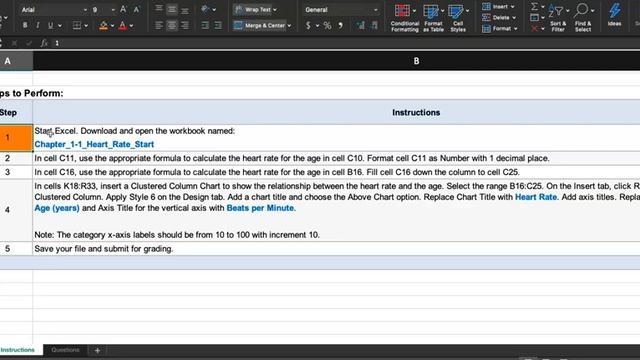Switch to the Questions sheet tab
The image size is (640, 360).
click(x=65, y=350)
